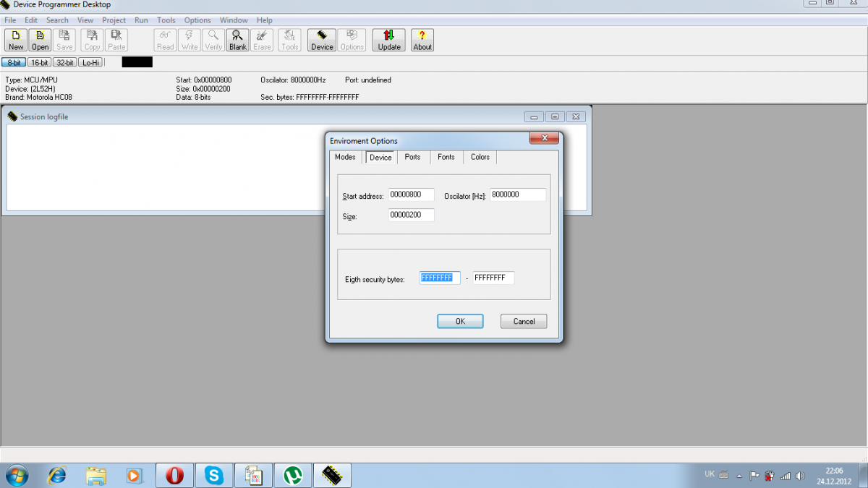This screenshot has height=488, width=868.
Task: Click the Start address input field
Action: (411, 194)
